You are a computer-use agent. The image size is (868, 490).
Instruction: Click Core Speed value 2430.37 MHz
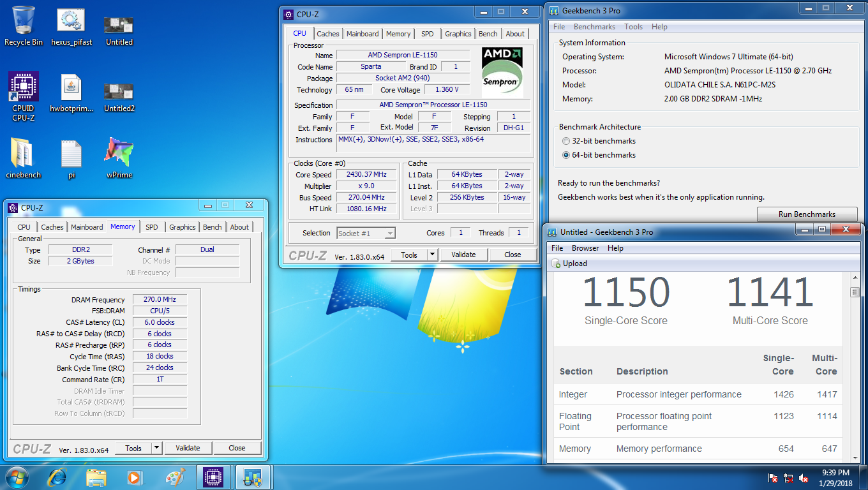pyautogui.click(x=367, y=174)
